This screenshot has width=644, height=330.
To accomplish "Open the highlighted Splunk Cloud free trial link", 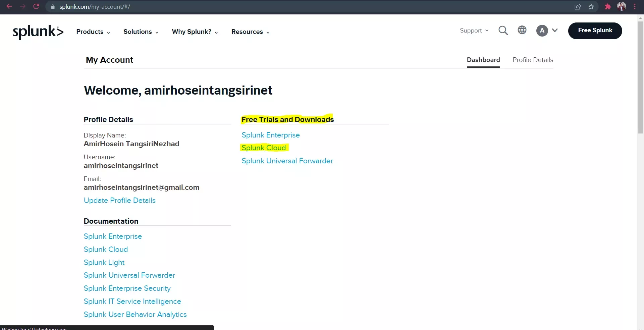I will coord(264,148).
